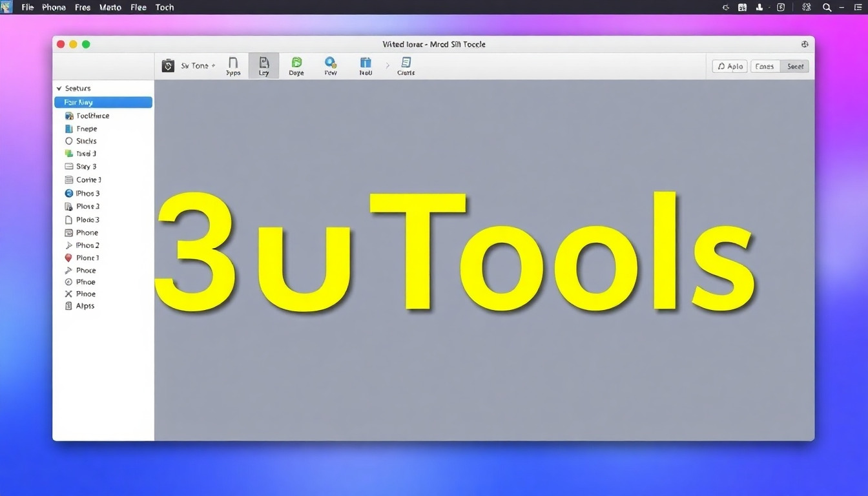
Task: Open the Phona menu in menu bar
Action: (54, 8)
